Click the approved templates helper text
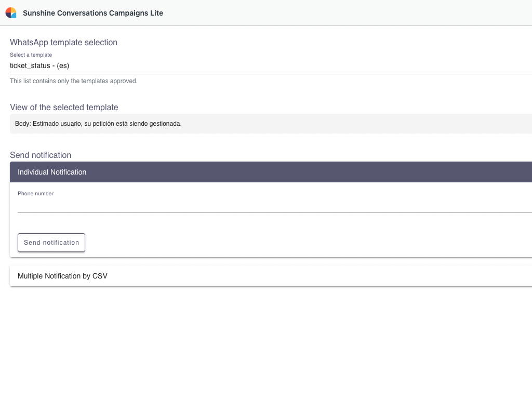Screen dimensions: 532x399 point(74,81)
